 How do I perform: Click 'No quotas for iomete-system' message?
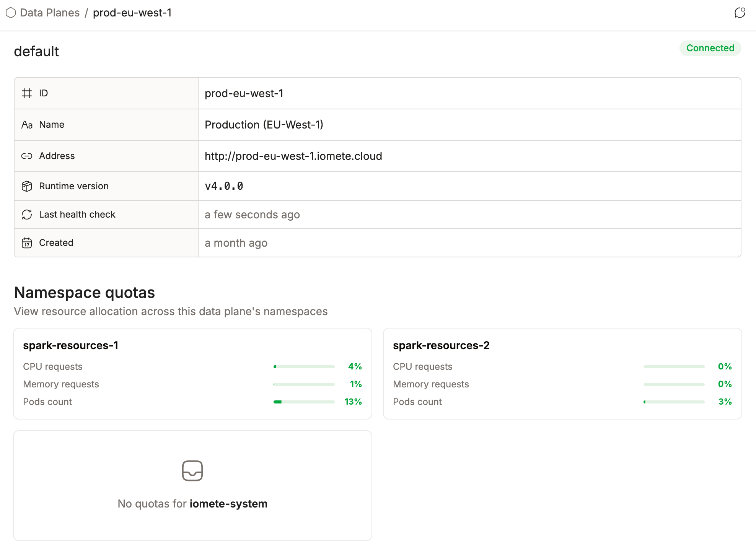click(192, 504)
